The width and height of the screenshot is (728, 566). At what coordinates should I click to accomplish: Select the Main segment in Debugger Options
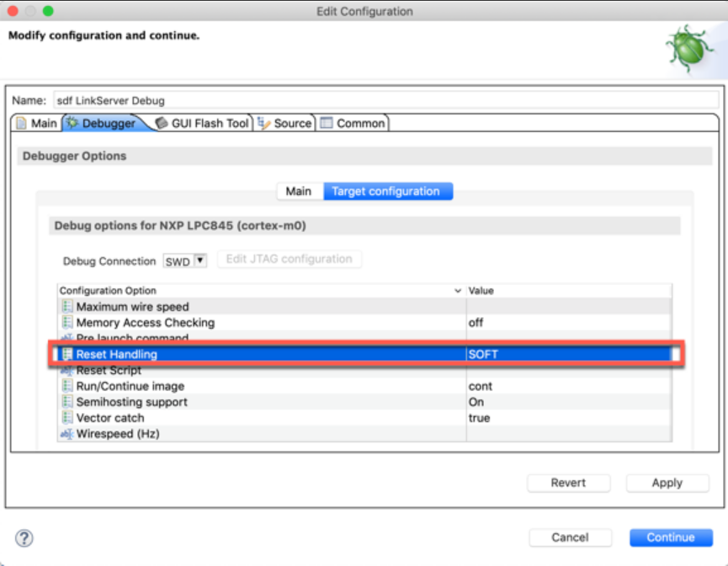pos(299,192)
